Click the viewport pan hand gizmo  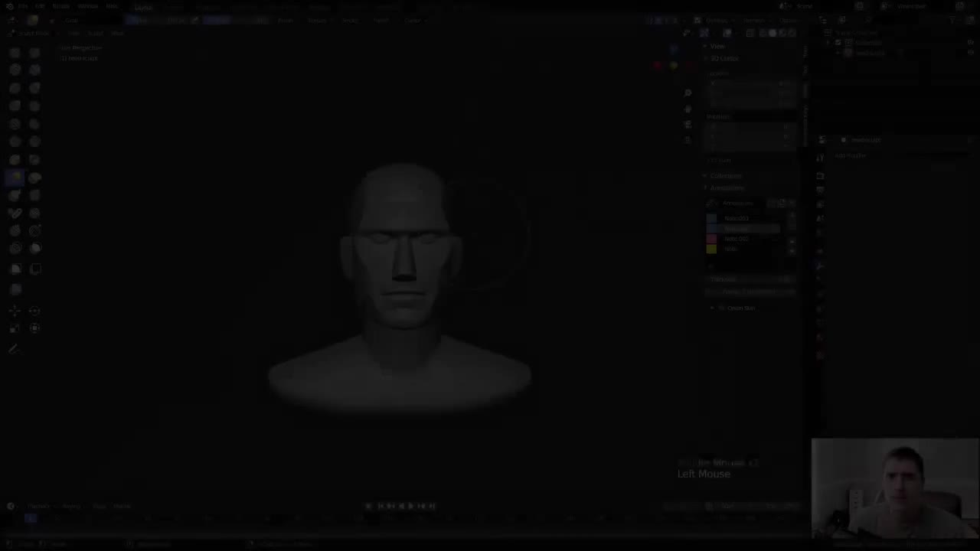click(x=688, y=109)
